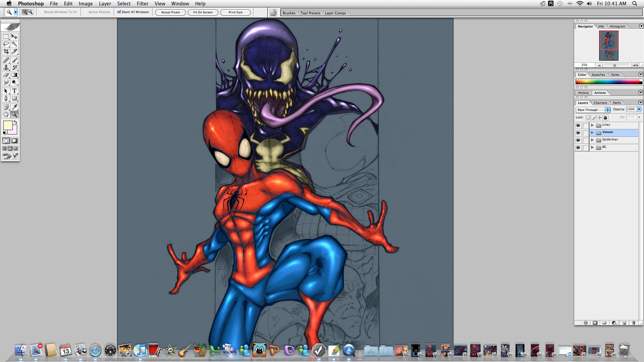Select the Type tool
The width and height of the screenshot is (644, 362).
[14, 91]
